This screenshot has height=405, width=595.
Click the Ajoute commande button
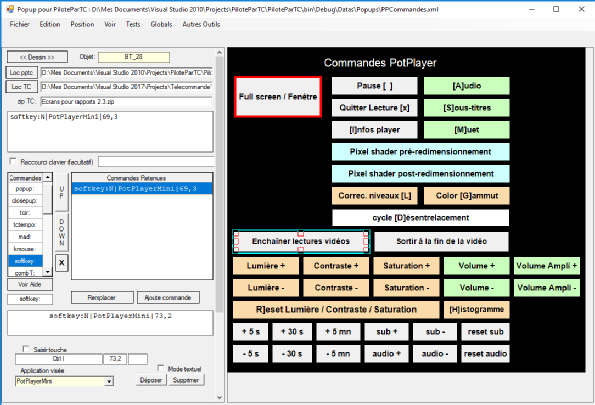point(168,298)
